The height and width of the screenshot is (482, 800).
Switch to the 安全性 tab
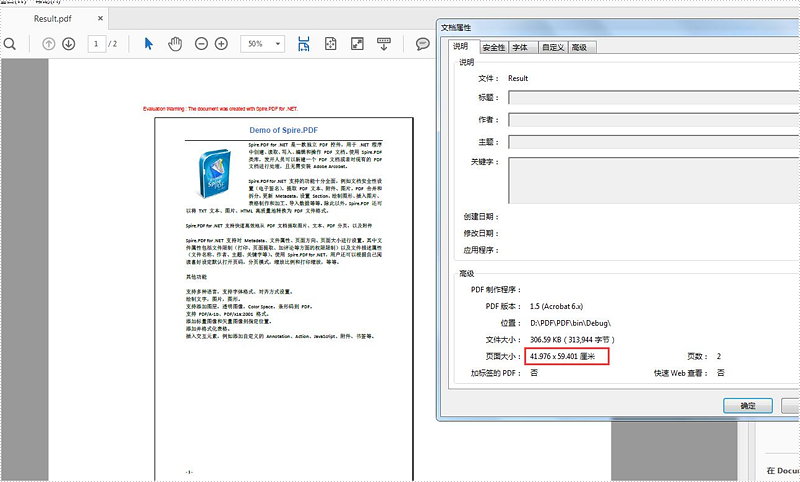[x=493, y=47]
